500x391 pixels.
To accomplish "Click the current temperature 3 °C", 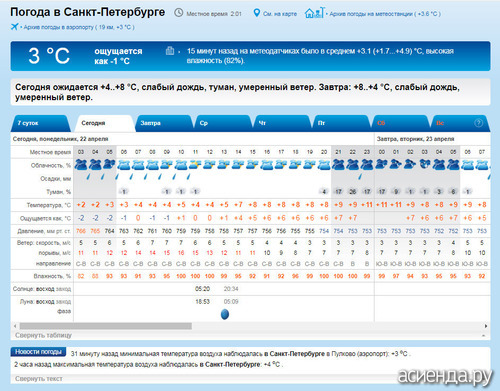I will (49, 56).
